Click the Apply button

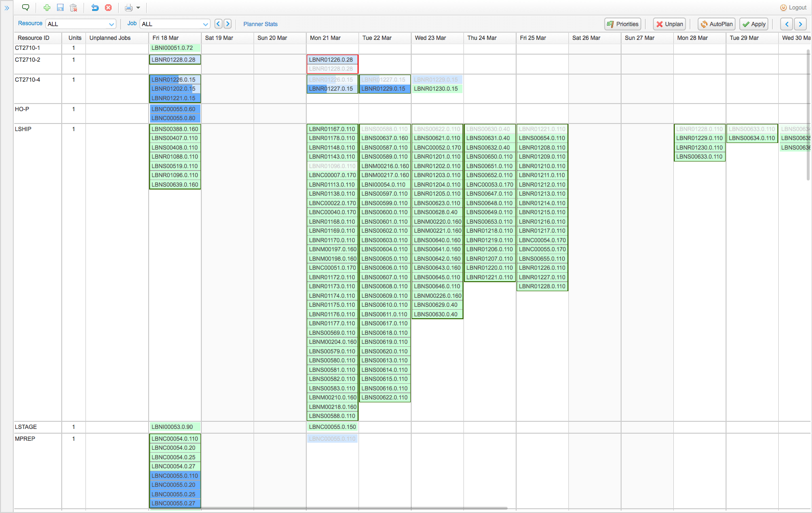(x=754, y=24)
